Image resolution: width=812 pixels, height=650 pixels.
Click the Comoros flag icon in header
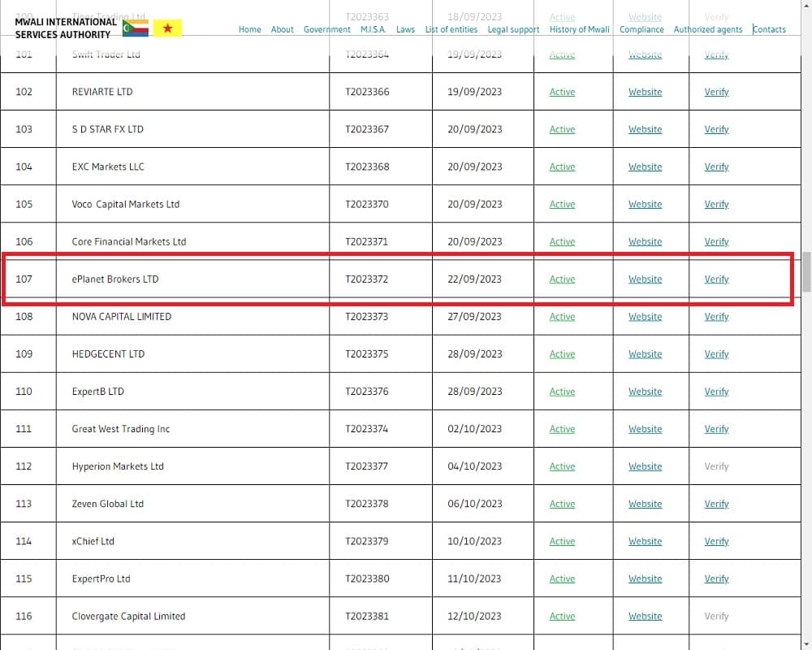point(135,28)
